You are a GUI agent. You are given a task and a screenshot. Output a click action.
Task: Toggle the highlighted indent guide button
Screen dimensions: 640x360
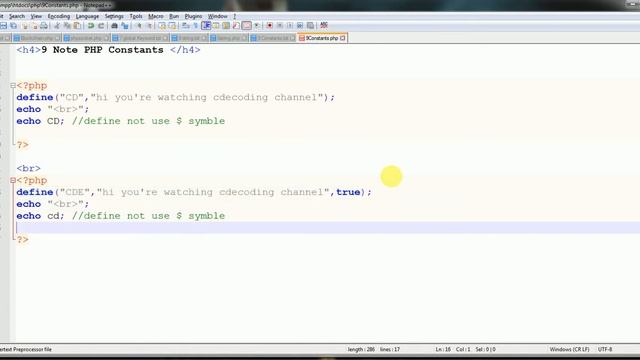pyautogui.click(x=206, y=26)
